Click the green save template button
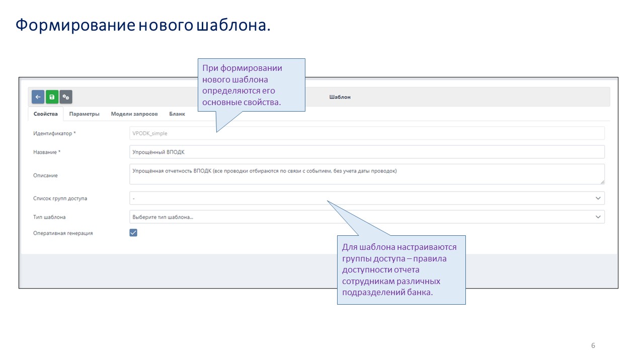This screenshot has height=362, width=644. pos(52,97)
